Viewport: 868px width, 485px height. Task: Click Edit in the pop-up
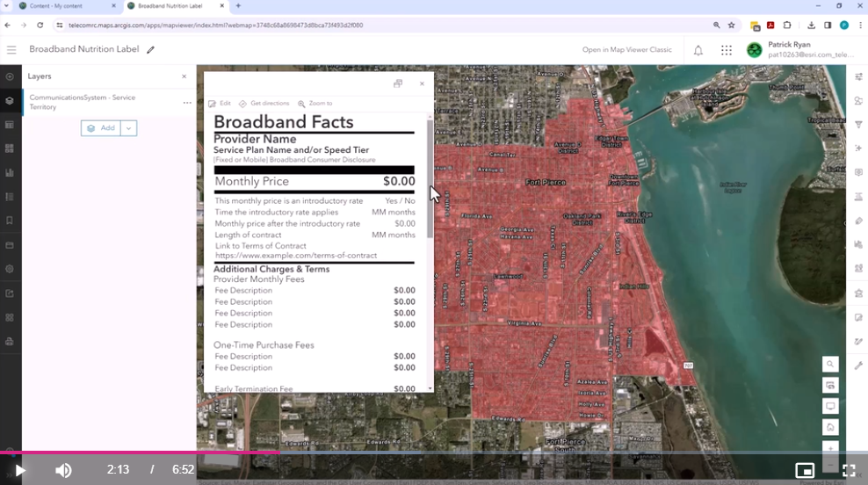[220, 104]
